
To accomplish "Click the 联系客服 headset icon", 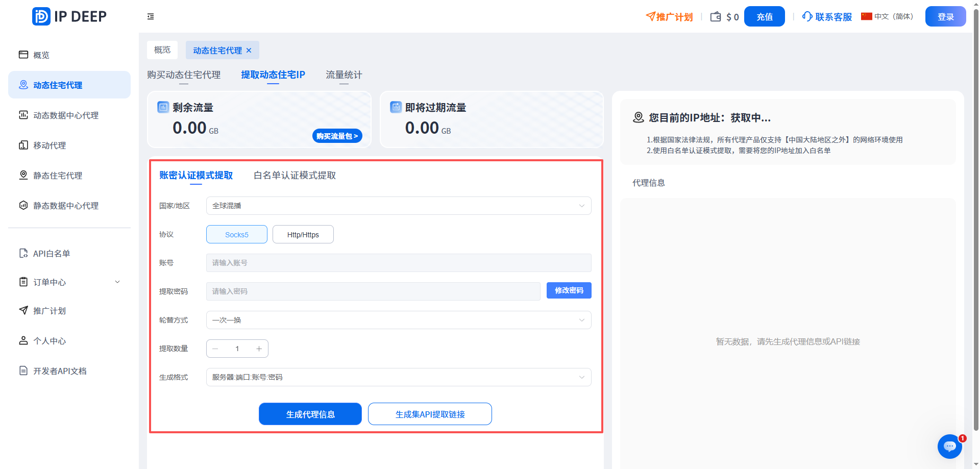I will pyautogui.click(x=806, y=16).
